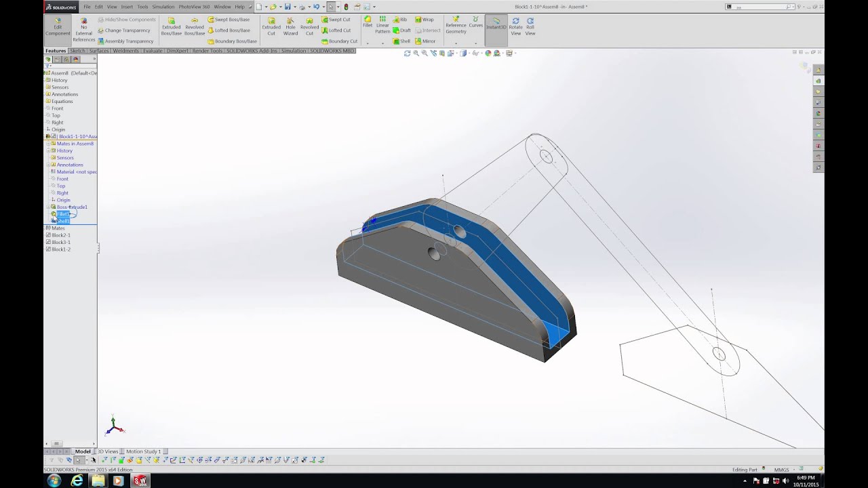Image resolution: width=868 pixels, height=488 pixels.
Task: Expand Mates in Assem8 node
Action: [x=47, y=144]
